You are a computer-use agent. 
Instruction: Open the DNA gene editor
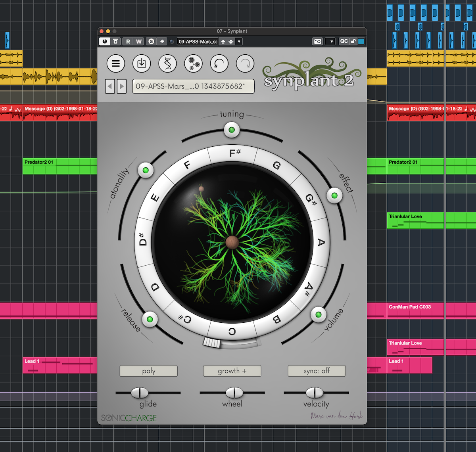167,64
